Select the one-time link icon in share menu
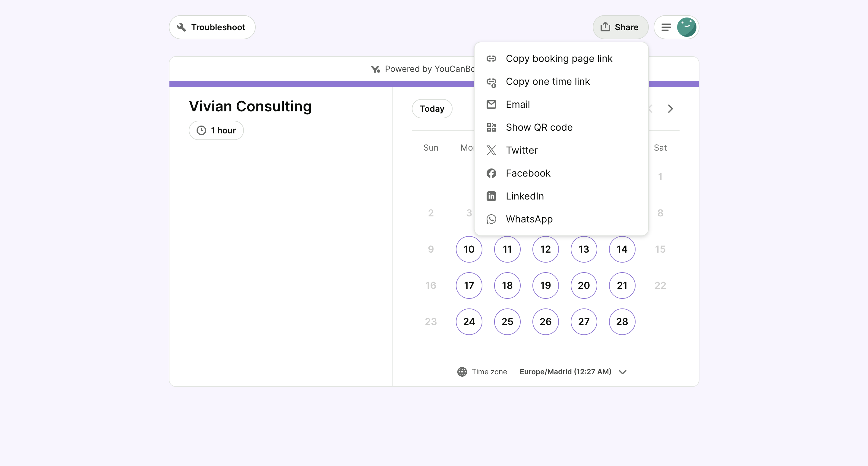 click(492, 81)
